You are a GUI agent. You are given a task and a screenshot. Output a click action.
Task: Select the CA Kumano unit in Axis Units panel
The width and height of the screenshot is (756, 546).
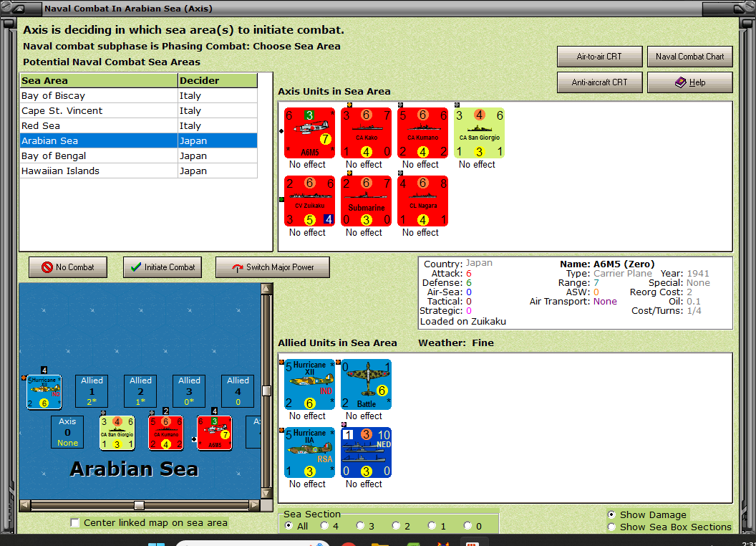pos(423,133)
